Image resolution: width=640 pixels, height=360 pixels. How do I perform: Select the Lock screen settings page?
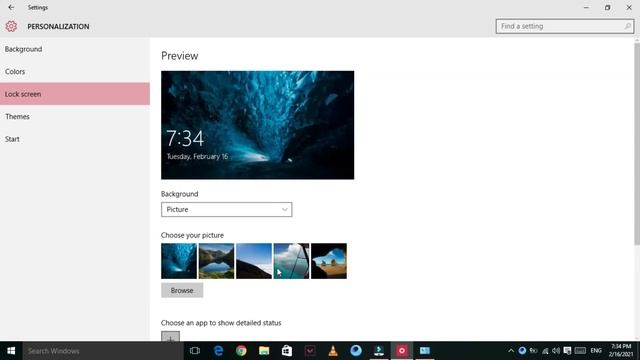coord(75,94)
